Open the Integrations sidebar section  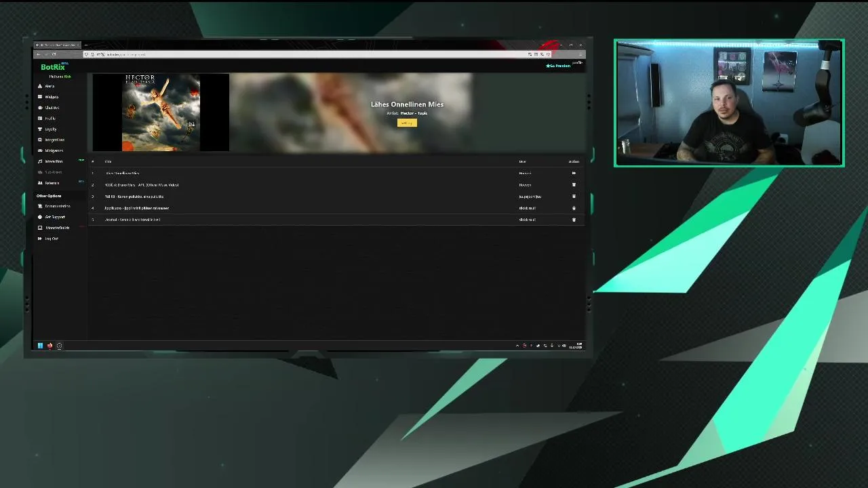(53, 140)
